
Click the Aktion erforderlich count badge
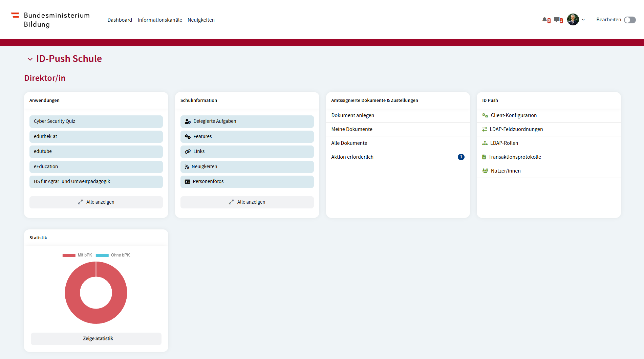[461, 157]
